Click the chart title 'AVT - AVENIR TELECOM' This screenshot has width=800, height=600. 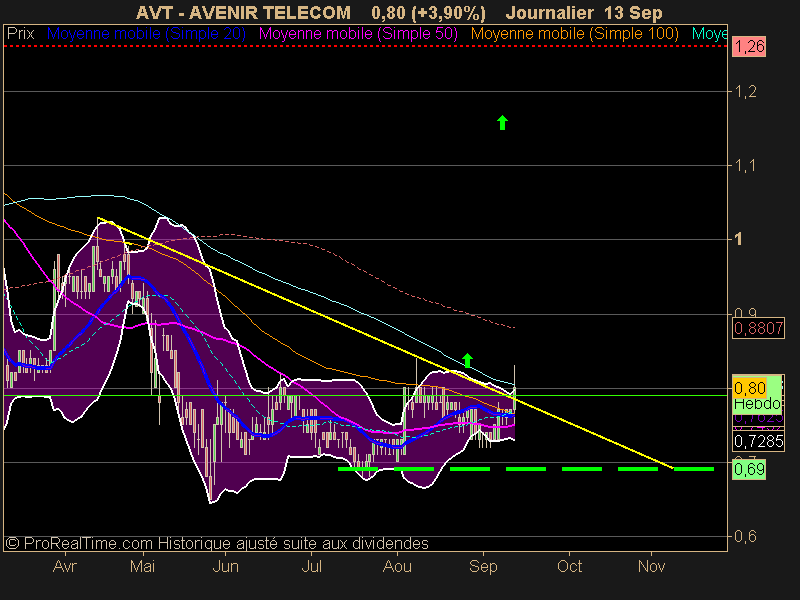click(x=243, y=13)
